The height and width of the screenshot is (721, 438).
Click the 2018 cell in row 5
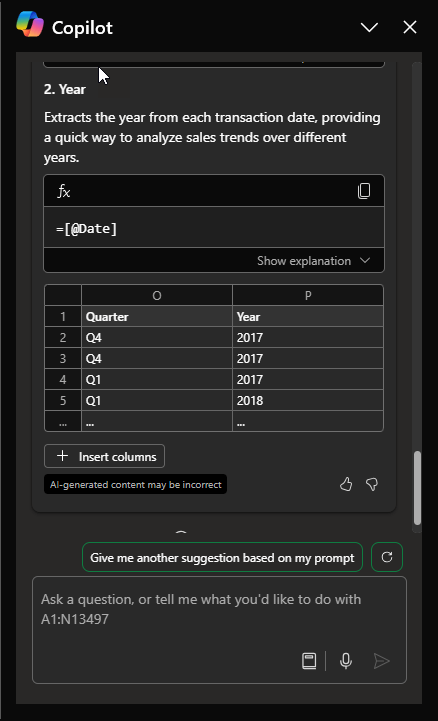point(308,401)
